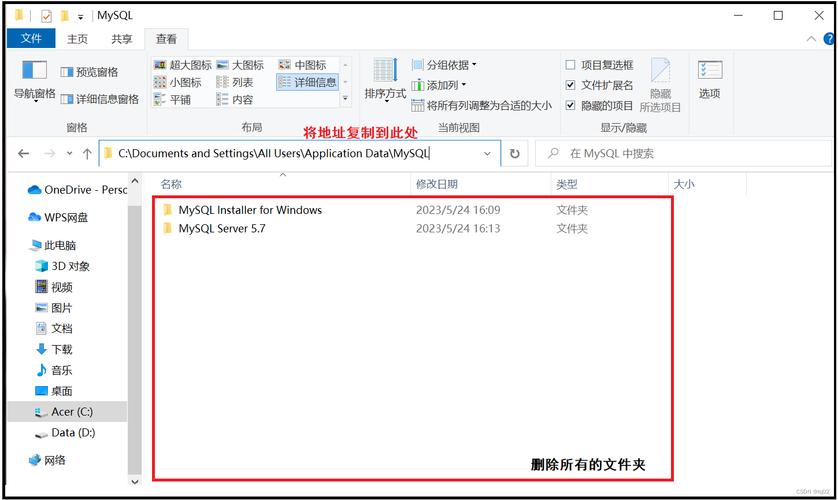Click sidebar scrollbar up arrow
This screenshot has width=838, height=500.
pyautogui.click(x=135, y=181)
